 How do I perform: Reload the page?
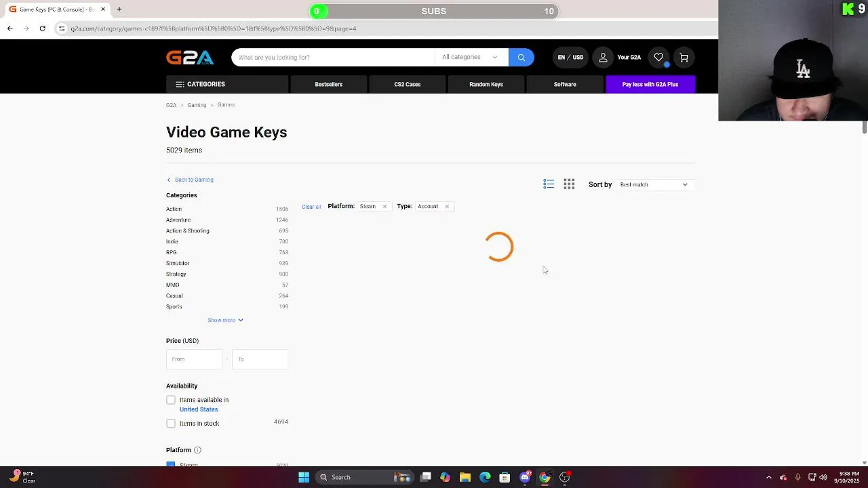tap(42, 28)
